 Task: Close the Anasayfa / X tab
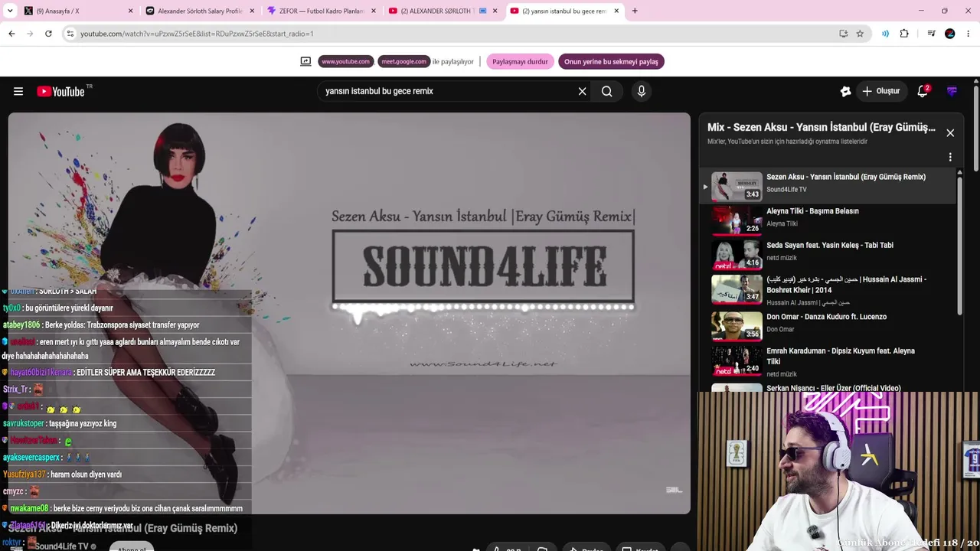[x=130, y=11]
